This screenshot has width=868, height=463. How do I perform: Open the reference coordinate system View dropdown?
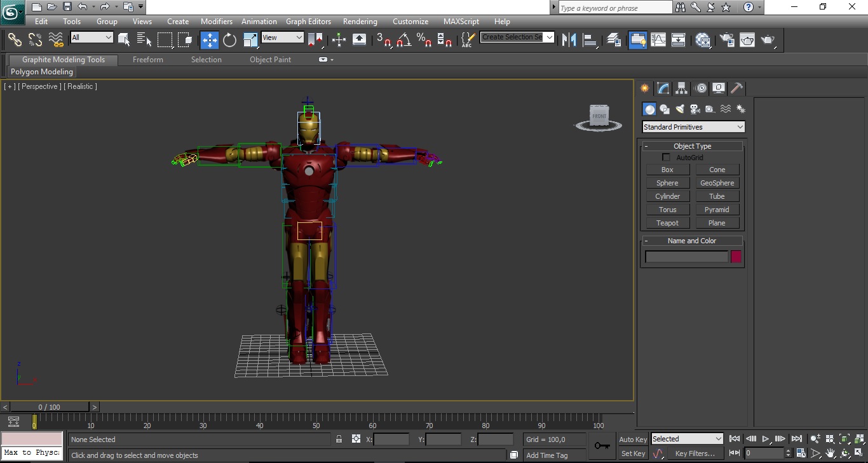pyautogui.click(x=283, y=37)
